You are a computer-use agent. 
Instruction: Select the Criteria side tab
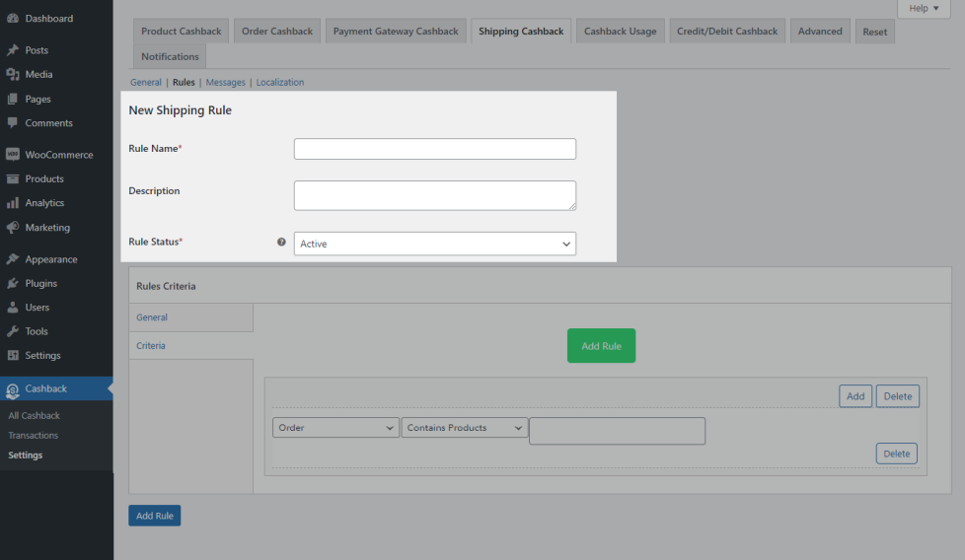(151, 346)
